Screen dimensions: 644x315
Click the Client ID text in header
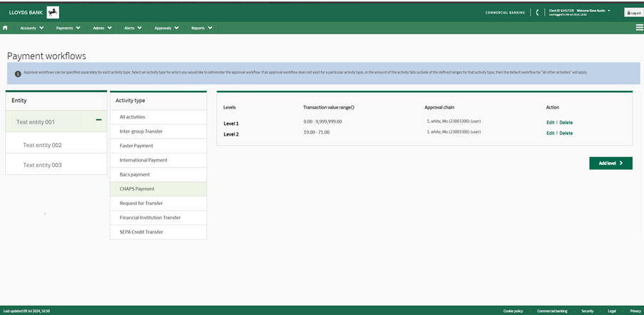tap(561, 10)
